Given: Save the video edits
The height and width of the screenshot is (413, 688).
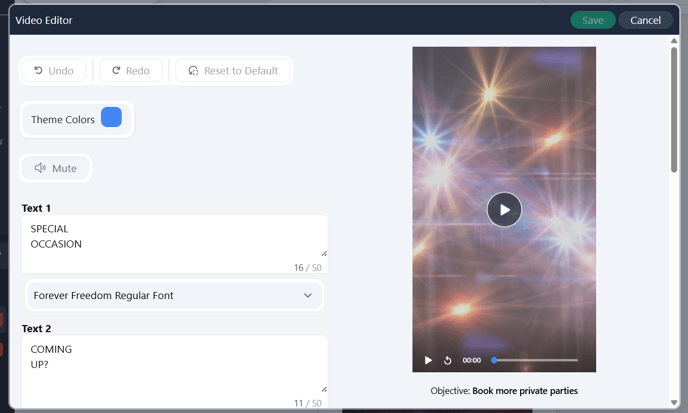Looking at the screenshot, I should pyautogui.click(x=593, y=20).
